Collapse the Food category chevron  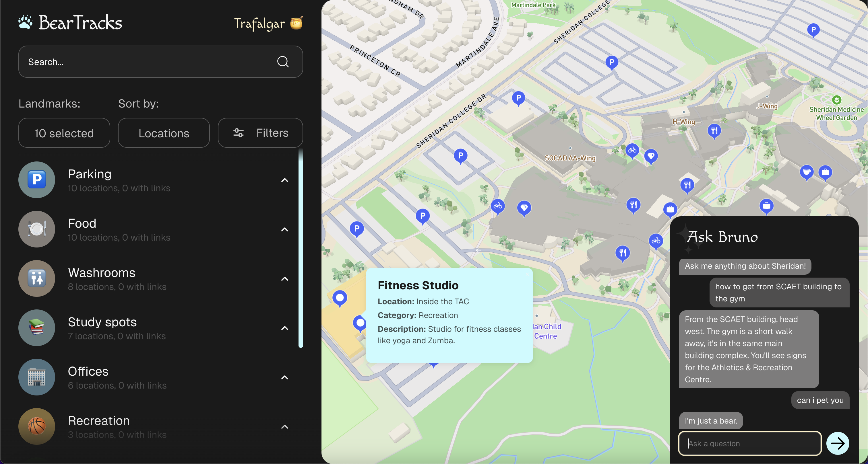[x=285, y=230]
